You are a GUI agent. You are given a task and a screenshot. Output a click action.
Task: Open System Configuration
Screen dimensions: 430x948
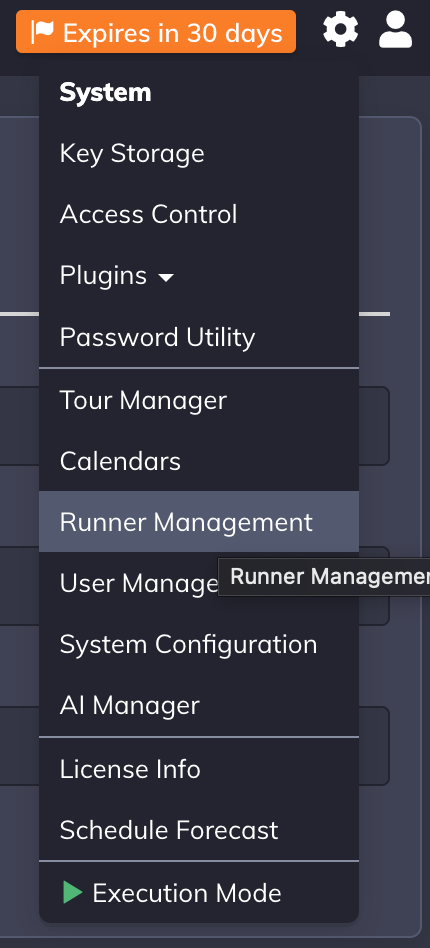pyautogui.click(x=199, y=644)
